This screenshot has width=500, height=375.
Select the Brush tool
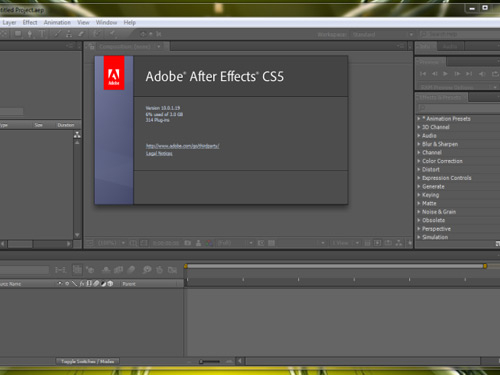(57, 34)
